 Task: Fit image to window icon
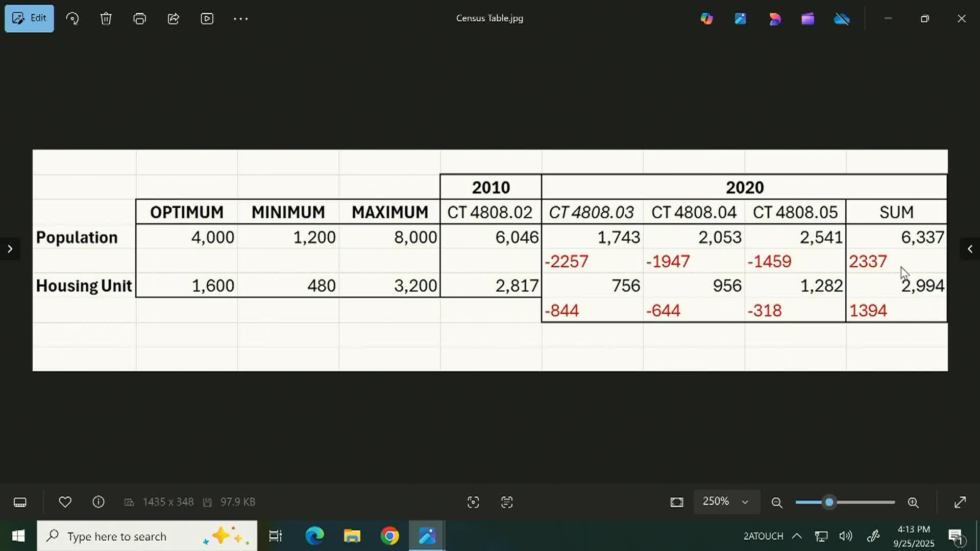(x=677, y=503)
